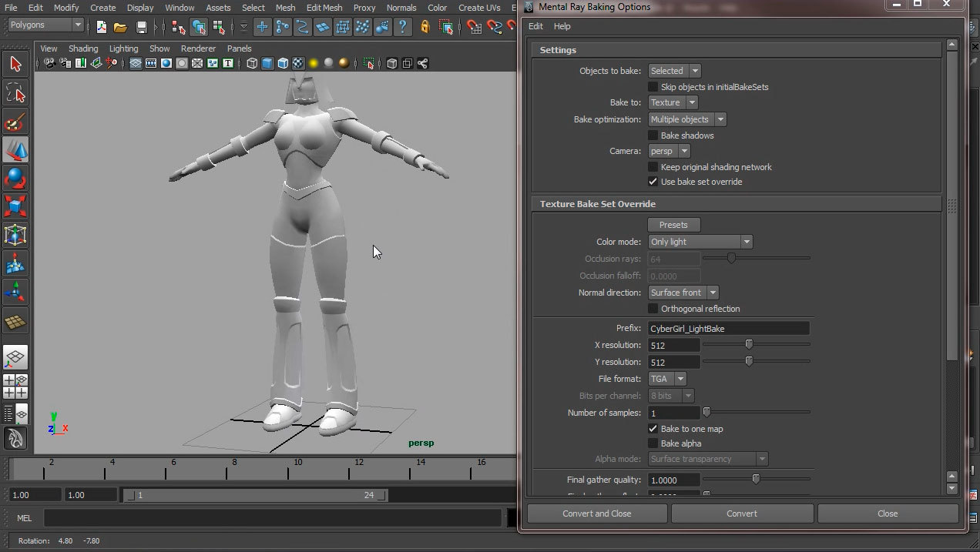Pick the Scale tool in toolbox
980x552 pixels.
point(15,206)
